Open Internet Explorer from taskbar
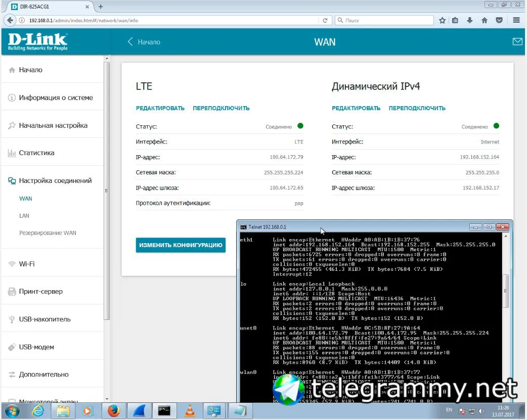Viewport: 527px width, 420px height. [37, 411]
